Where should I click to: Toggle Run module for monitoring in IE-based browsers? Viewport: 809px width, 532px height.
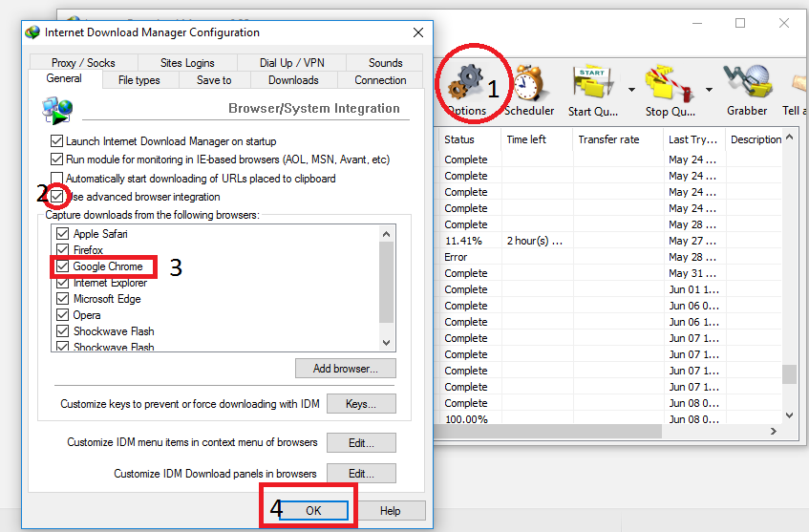pyautogui.click(x=56, y=159)
